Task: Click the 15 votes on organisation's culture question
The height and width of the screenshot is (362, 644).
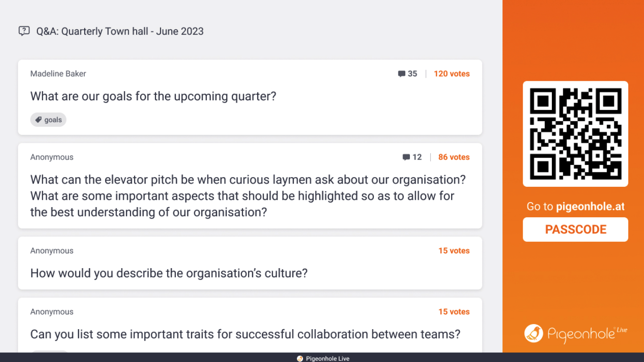Action: click(454, 251)
